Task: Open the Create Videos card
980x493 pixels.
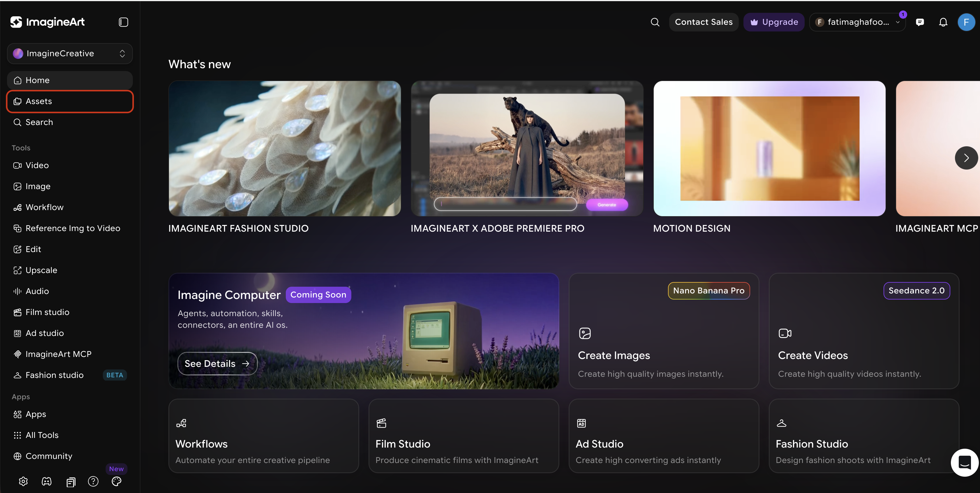Action: [x=864, y=331]
